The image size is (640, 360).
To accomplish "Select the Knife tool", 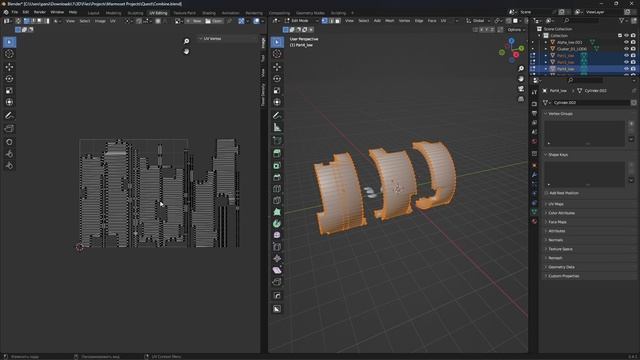I will (x=277, y=200).
